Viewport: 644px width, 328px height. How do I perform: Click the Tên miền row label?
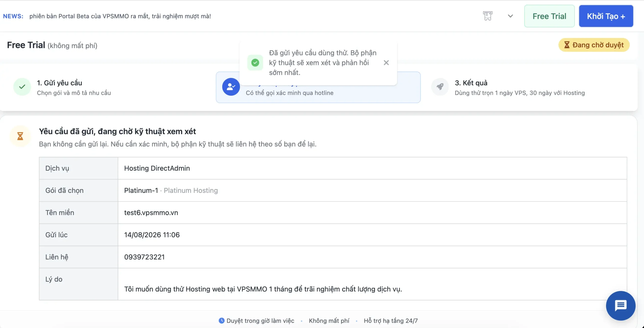coord(60,212)
